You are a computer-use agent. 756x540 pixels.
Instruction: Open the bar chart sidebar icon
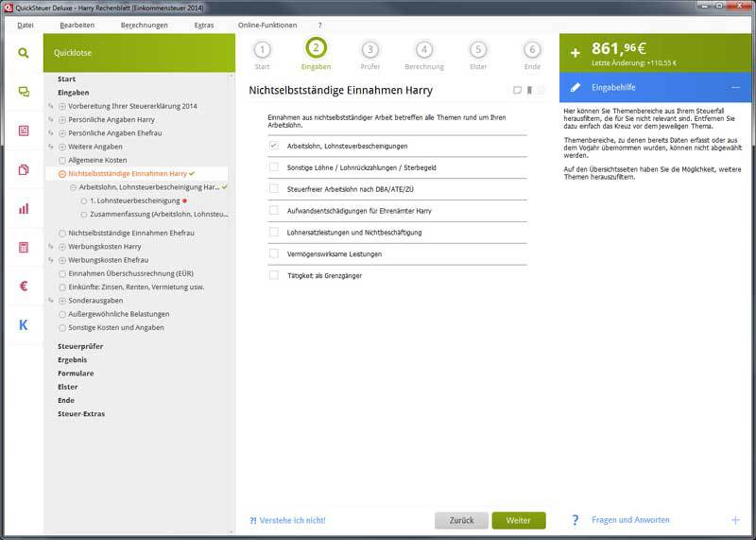click(23, 208)
